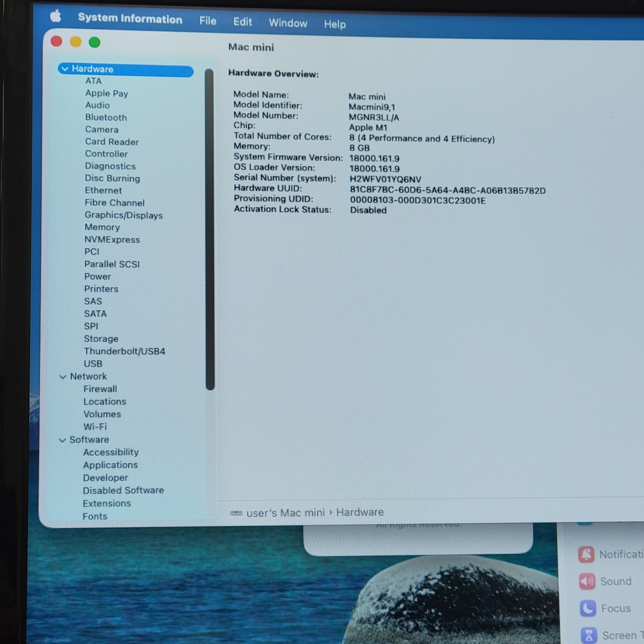Minimize the System Information window

pos(76,42)
